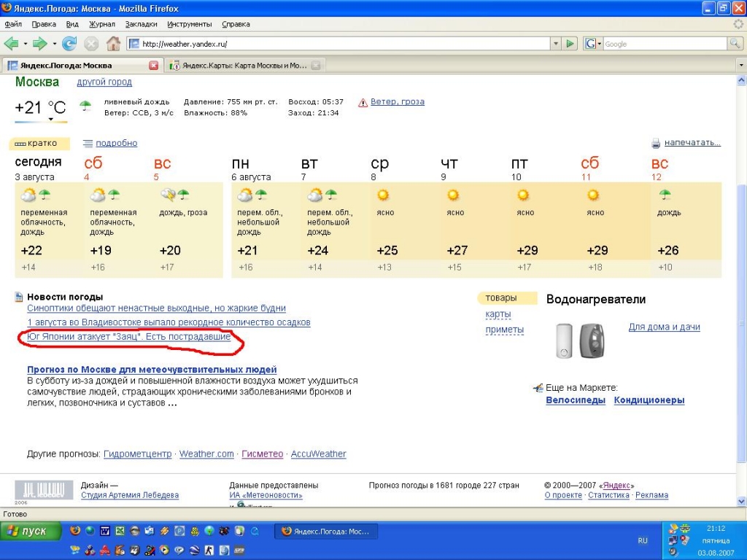Open the address bar URL history dropdown

(555, 44)
